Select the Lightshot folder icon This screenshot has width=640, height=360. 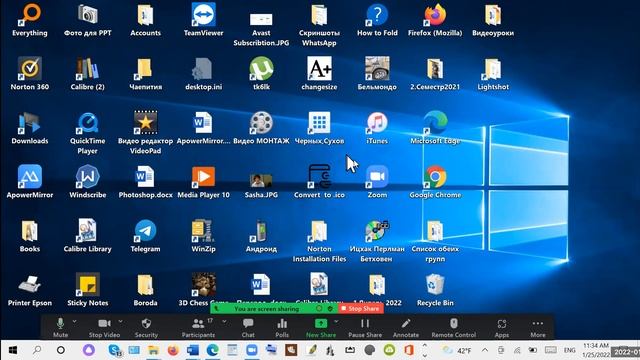(x=493, y=68)
